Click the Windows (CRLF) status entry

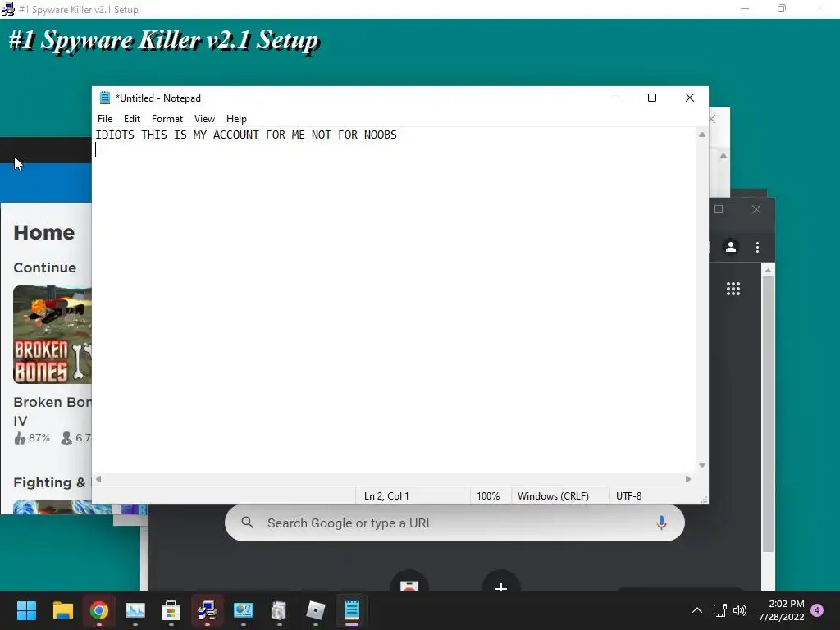[553, 496]
